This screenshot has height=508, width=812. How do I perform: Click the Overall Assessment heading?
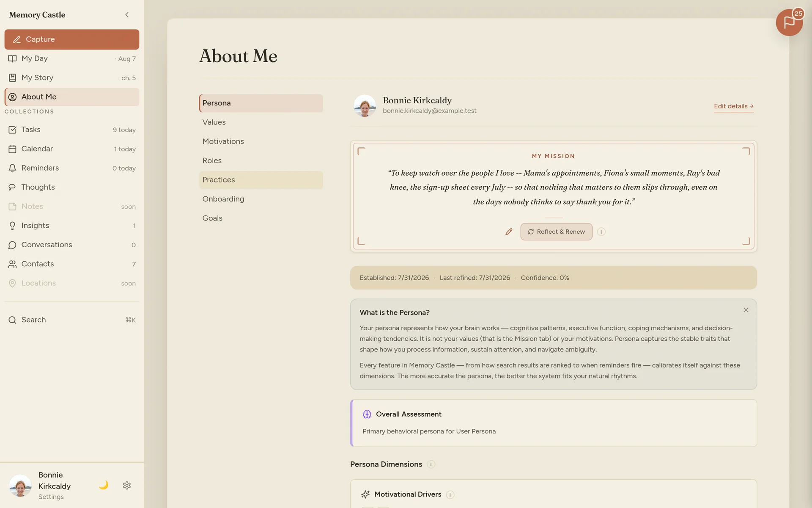coord(409,414)
